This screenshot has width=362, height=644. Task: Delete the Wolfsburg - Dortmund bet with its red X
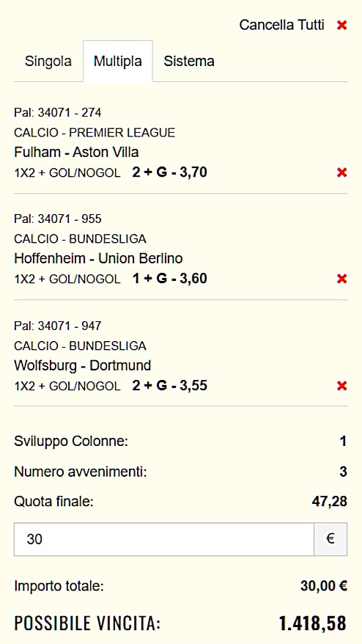342,386
